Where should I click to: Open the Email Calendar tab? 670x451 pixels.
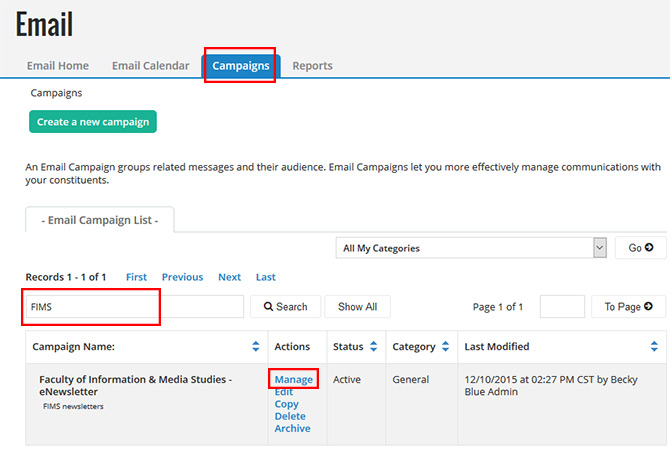150,66
